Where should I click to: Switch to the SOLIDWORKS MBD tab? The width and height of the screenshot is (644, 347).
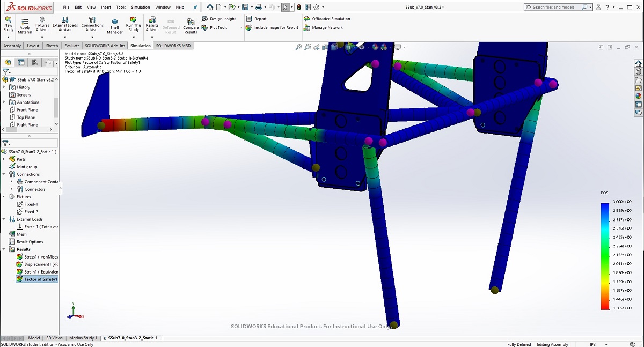(173, 46)
